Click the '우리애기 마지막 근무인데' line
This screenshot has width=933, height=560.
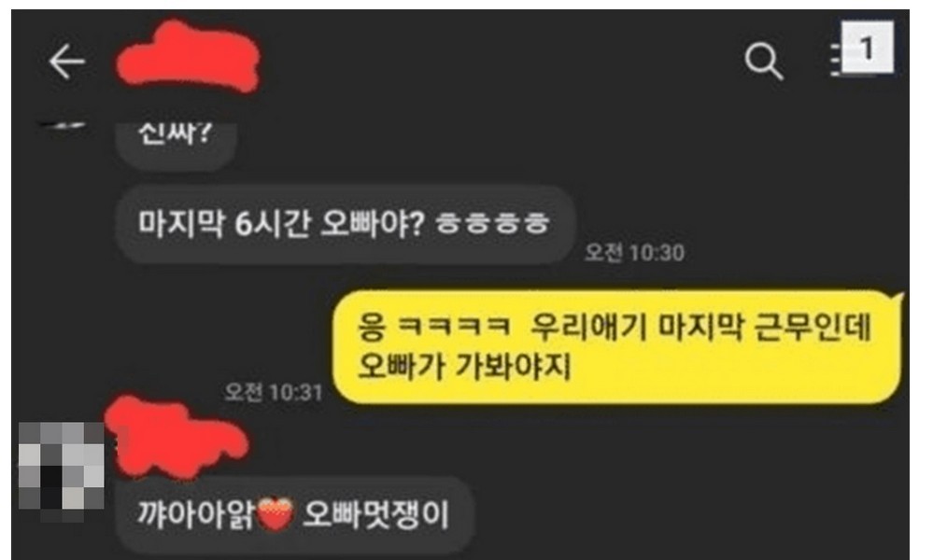[700, 327]
